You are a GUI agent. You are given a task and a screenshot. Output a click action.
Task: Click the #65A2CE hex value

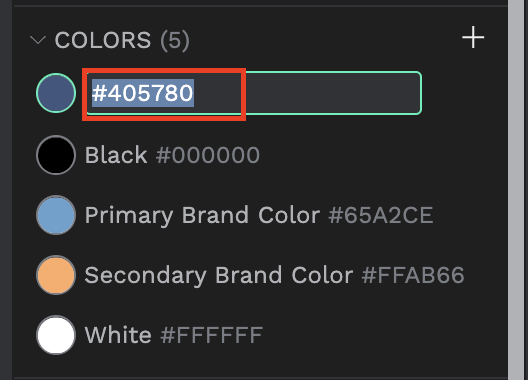point(381,215)
